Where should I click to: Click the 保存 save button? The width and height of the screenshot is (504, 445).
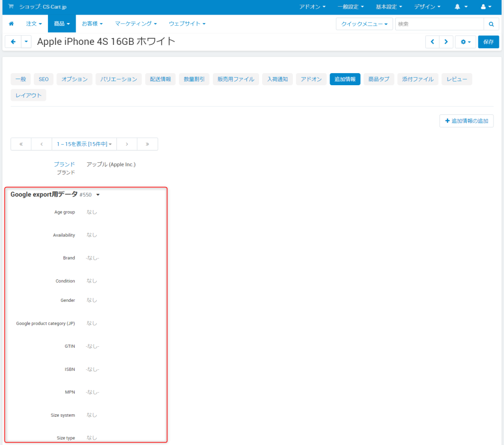(488, 42)
